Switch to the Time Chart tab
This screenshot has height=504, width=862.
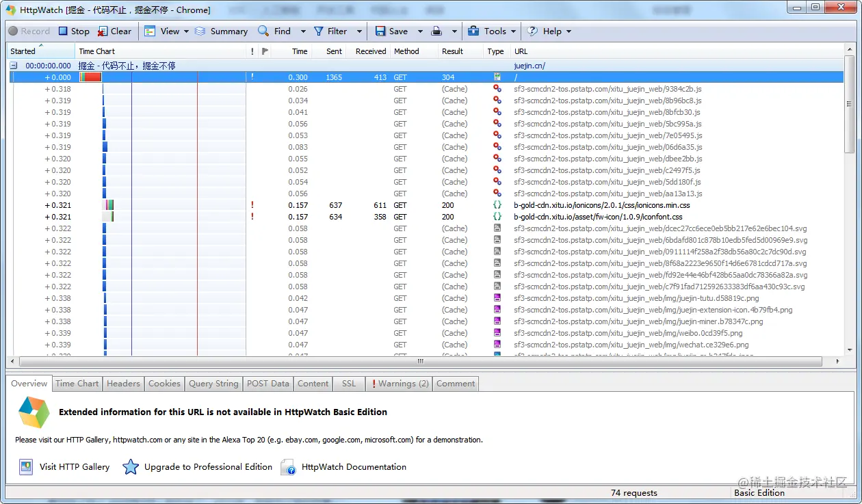coord(77,384)
